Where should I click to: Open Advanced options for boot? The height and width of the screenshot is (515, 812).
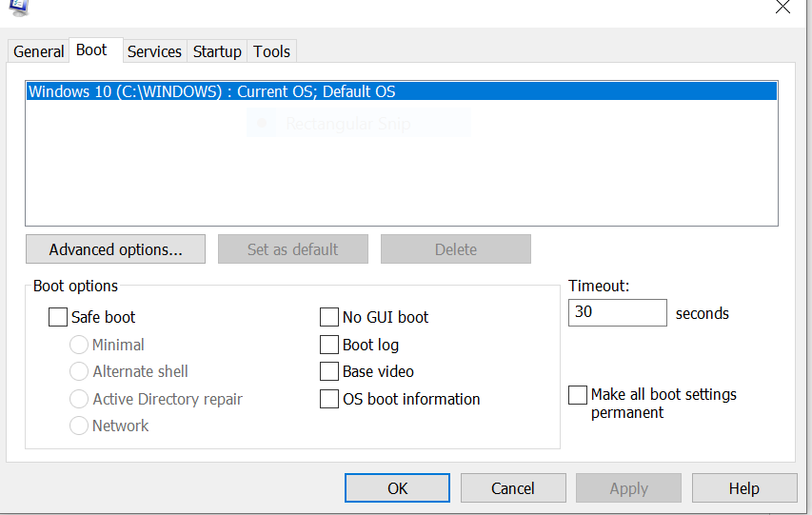click(115, 249)
